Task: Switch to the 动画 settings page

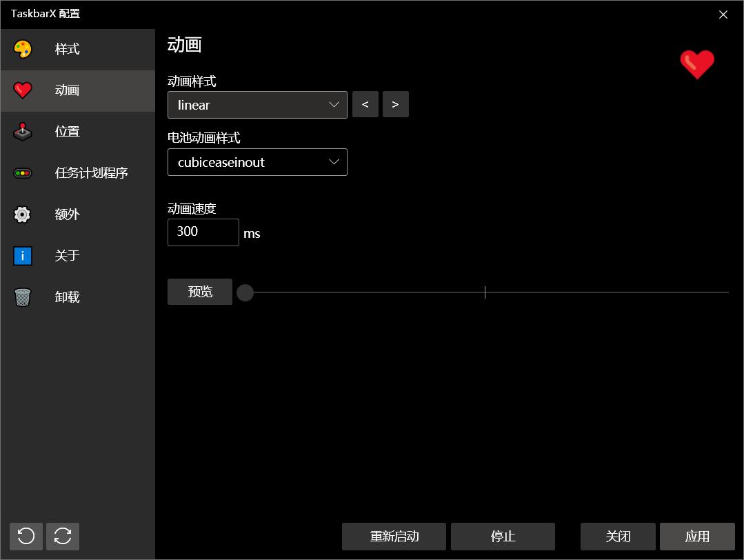Action: coord(67,90)
